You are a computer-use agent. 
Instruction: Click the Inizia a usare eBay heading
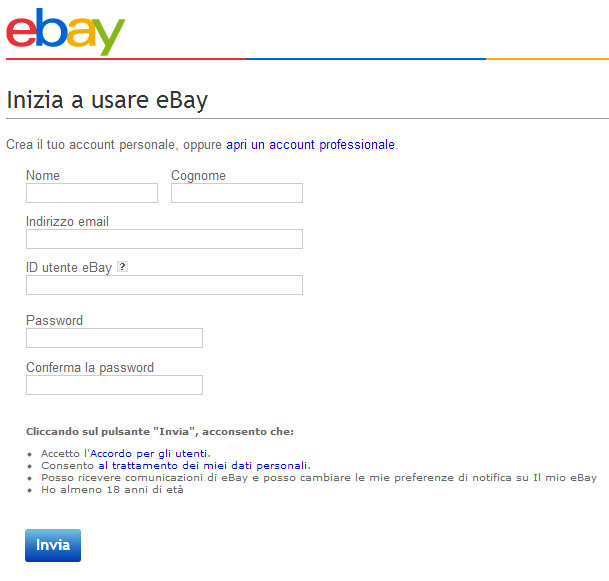pyautogui.click(x=107, y=100)
